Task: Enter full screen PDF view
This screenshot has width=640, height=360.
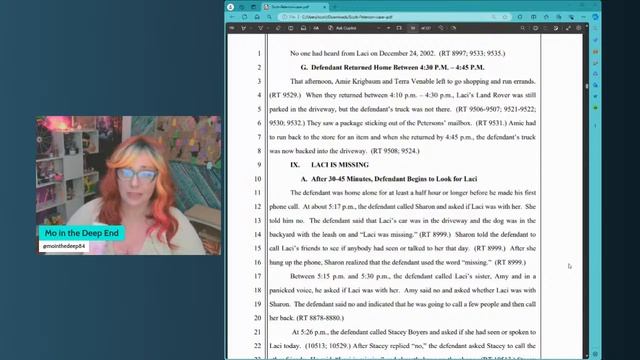Action: (x=568, y=28)
